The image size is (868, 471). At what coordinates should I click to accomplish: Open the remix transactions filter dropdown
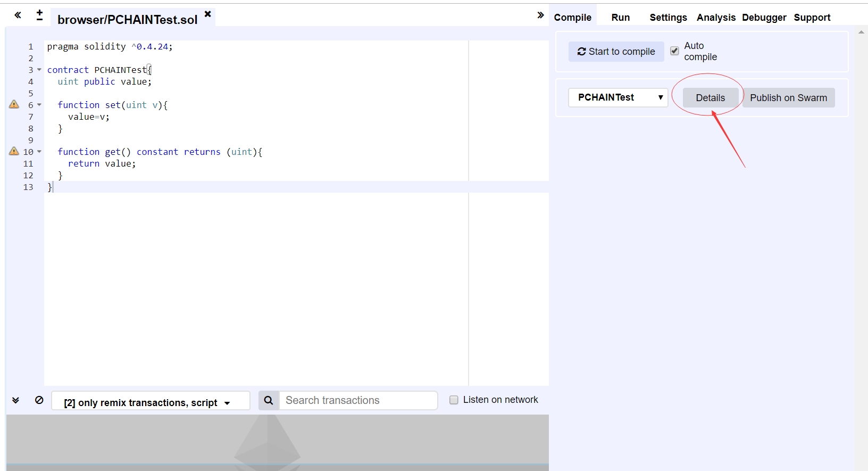(151, 402)
